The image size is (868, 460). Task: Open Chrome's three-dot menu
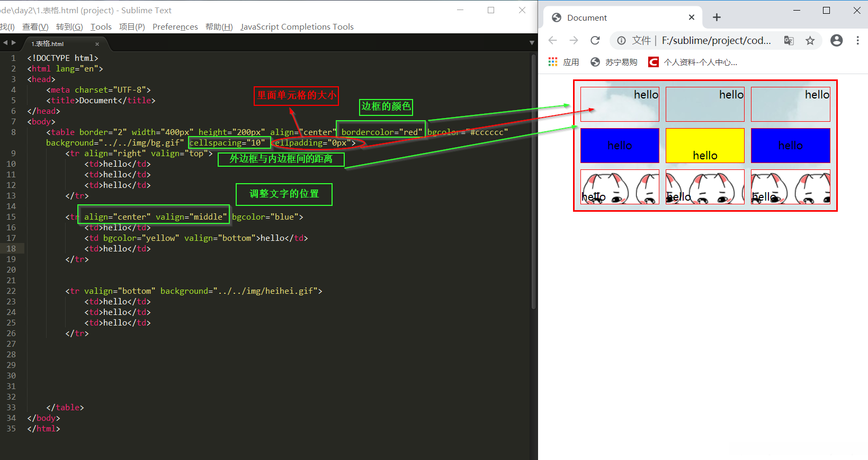point(858,40)
